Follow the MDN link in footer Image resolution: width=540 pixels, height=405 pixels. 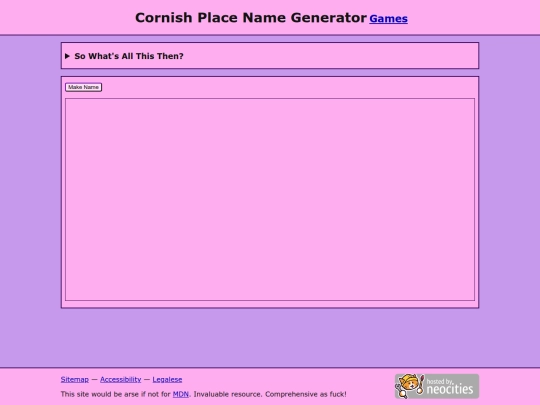tap(180, 394)
